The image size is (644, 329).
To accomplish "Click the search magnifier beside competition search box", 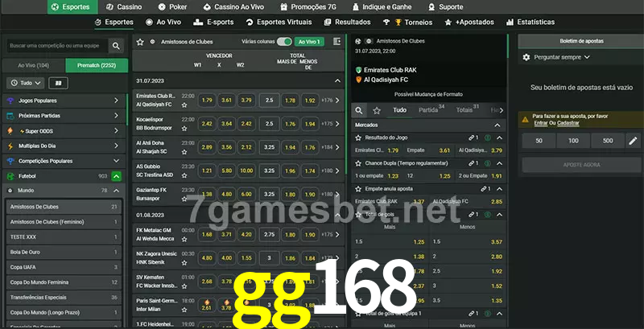I will (x=116, y=46).
